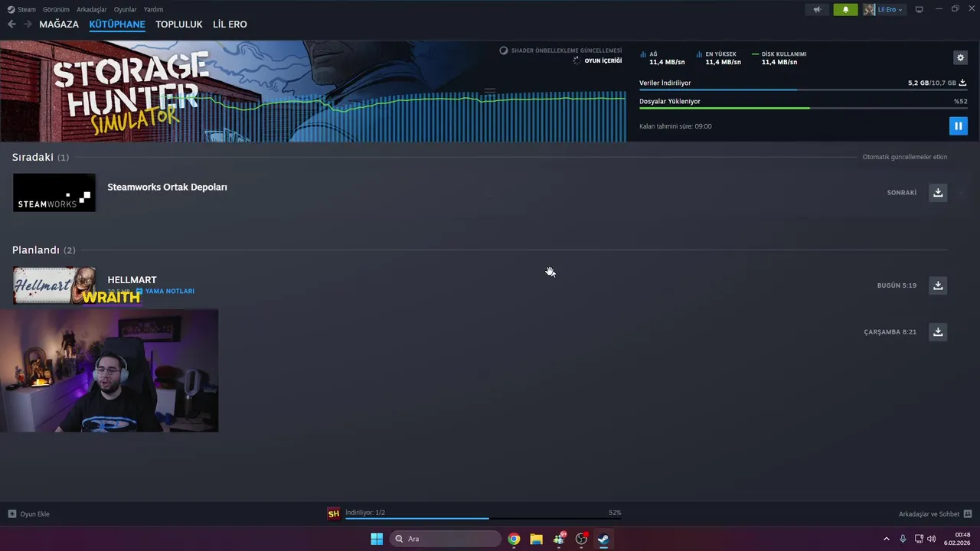The height and width of the screenshot is (551, 980).
Task: Click the microphone tray icon
Action: (x=903, y=539)
